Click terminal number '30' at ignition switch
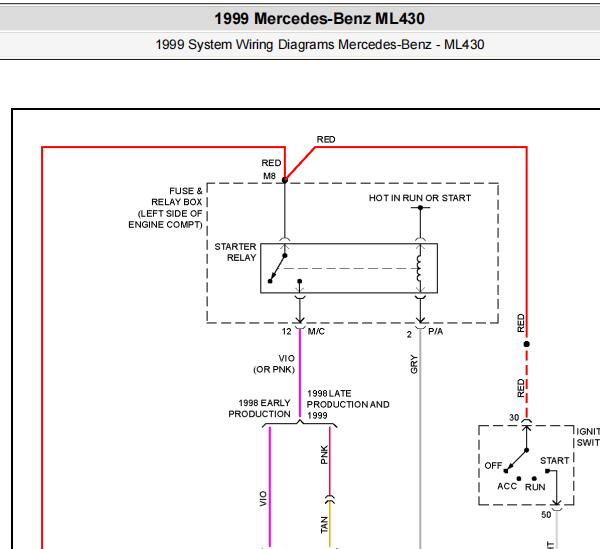This screenshot has height=549, width=600. point(514,418)
